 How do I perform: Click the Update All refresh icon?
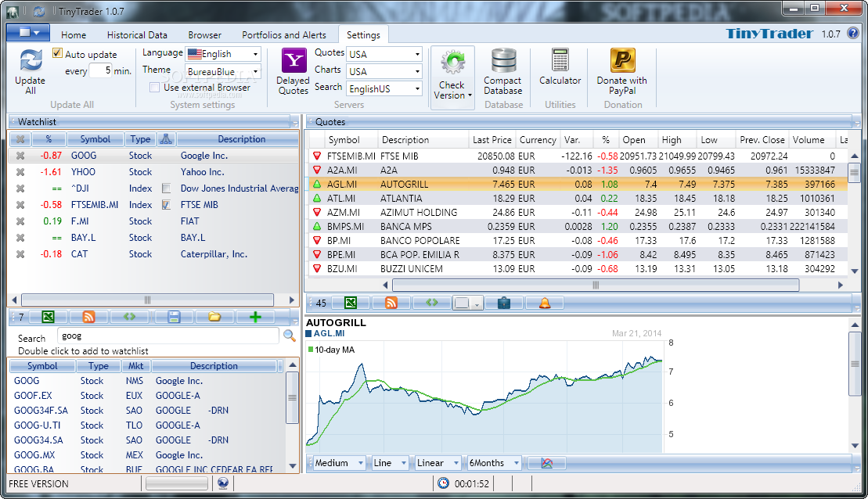(x=31, y=60)
